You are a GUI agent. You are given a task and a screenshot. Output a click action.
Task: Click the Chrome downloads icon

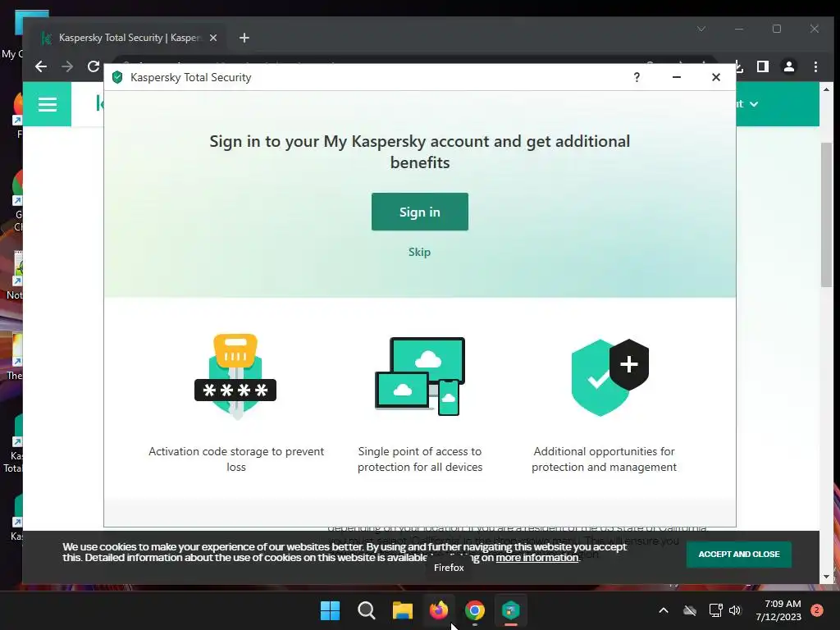tap(739, 66)
